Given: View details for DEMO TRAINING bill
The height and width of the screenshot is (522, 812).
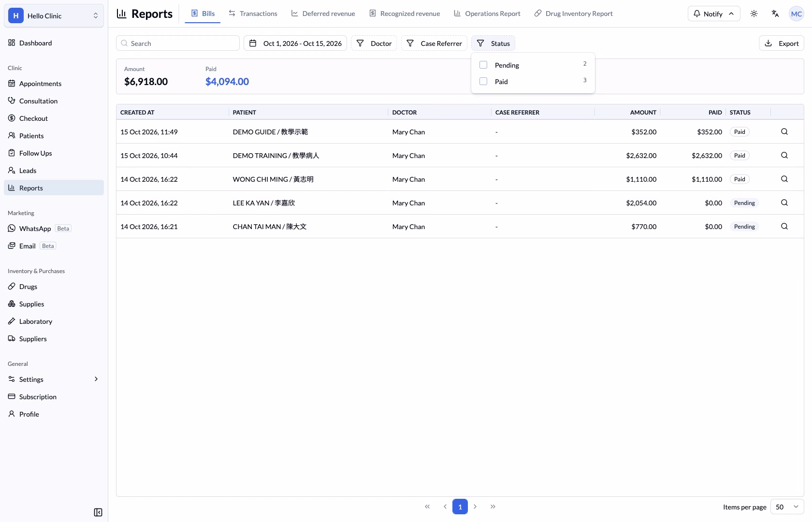Looking at the screenshot, I should coord(784,155).
